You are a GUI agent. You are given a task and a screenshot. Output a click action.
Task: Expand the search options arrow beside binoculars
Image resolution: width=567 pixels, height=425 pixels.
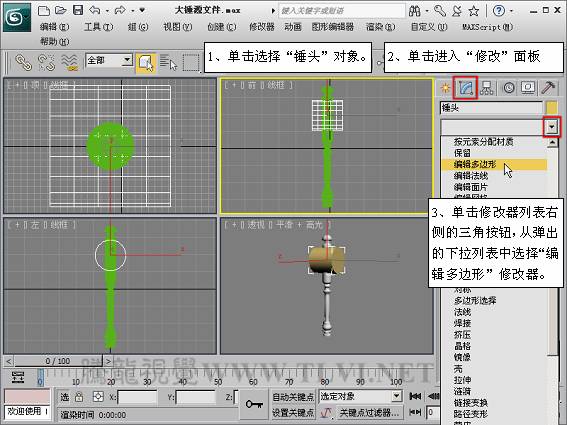coord(427,11)
